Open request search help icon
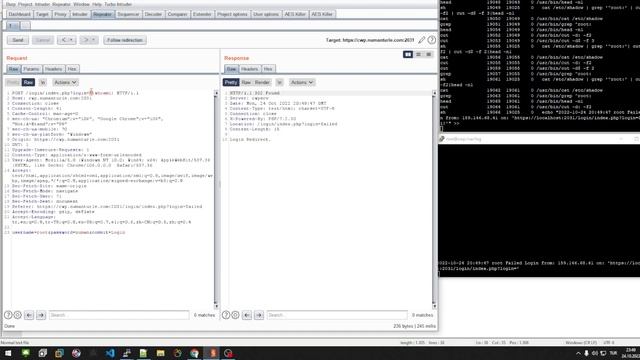 pyautogui.click(x=8, y=315)
